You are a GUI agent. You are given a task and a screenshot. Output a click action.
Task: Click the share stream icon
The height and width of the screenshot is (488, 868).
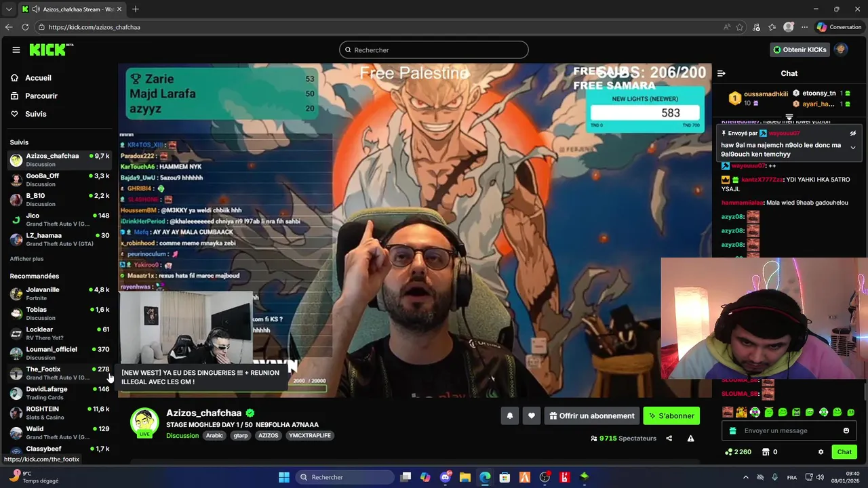click(x=669, y=439)
